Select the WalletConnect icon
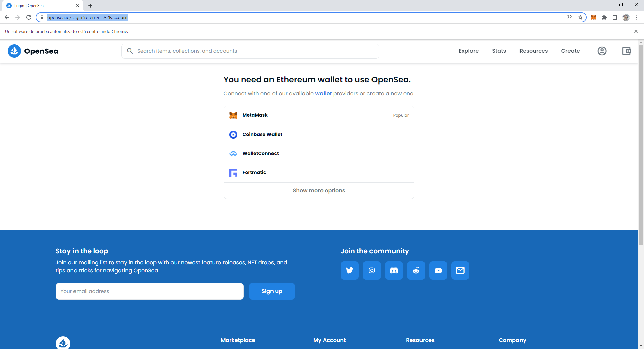 pos(233,154)
